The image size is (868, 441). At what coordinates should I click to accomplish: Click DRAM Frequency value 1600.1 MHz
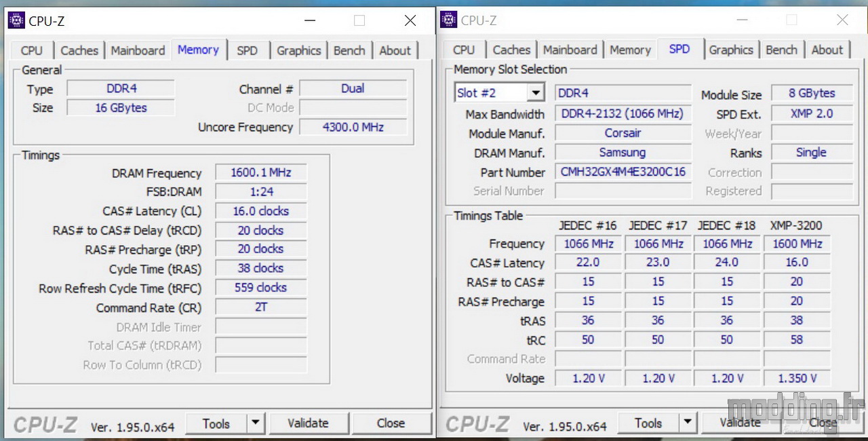(261, 173)
